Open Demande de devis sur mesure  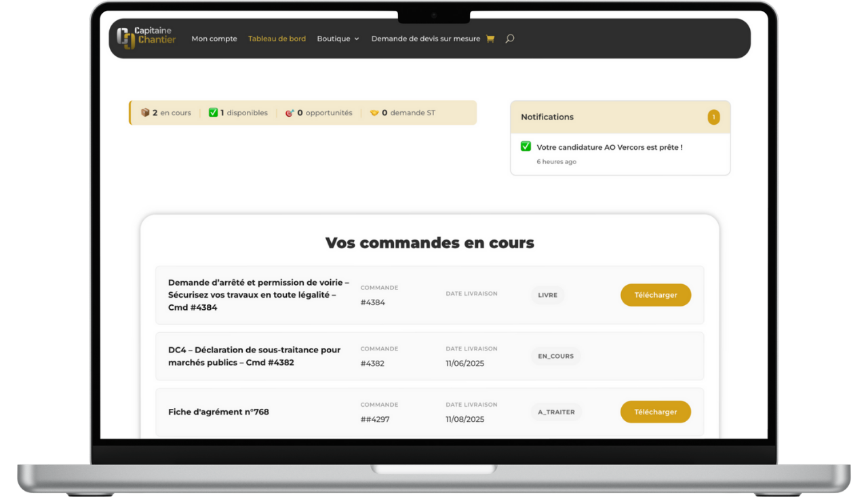click(x=425, y=39)
